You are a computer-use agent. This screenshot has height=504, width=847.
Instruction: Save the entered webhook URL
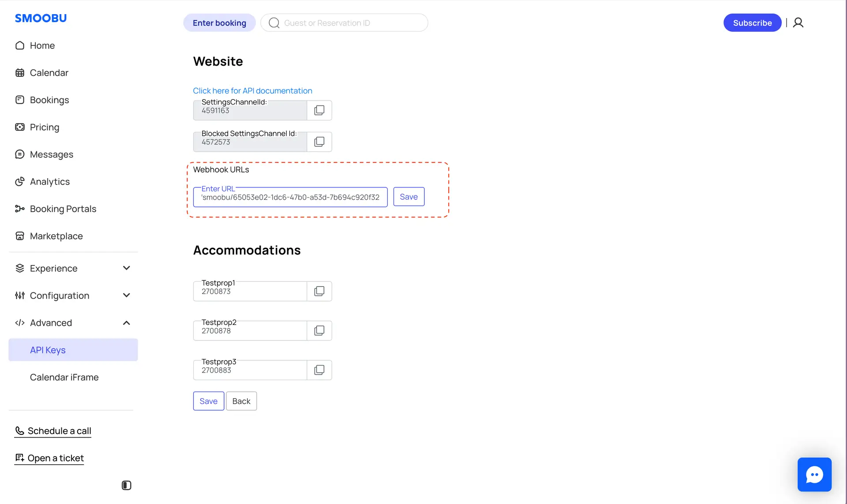(x=409, y=196)
